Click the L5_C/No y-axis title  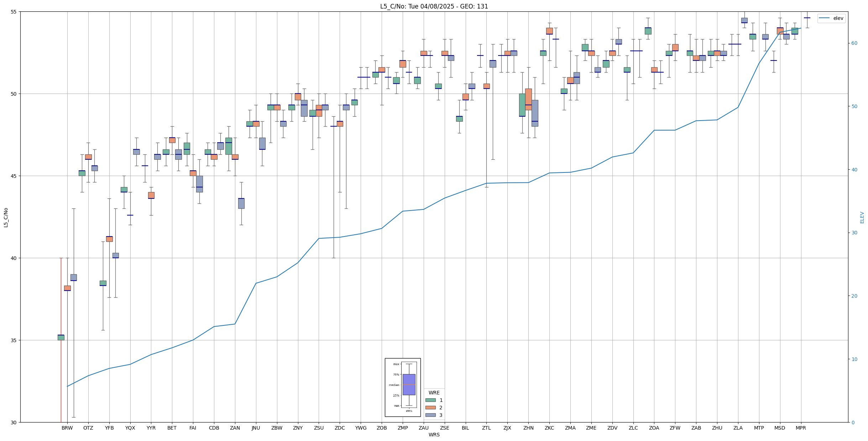point(6,217)
